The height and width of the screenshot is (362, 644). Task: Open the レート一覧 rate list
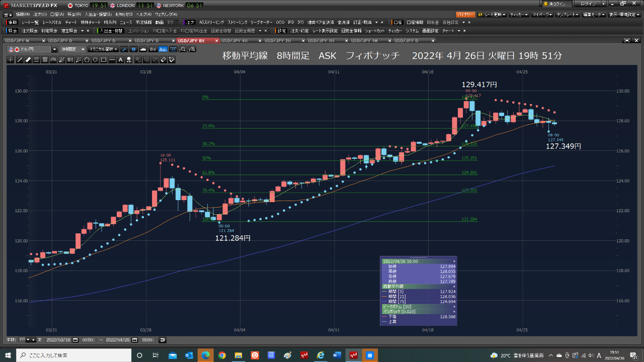[x=30, y=23]
